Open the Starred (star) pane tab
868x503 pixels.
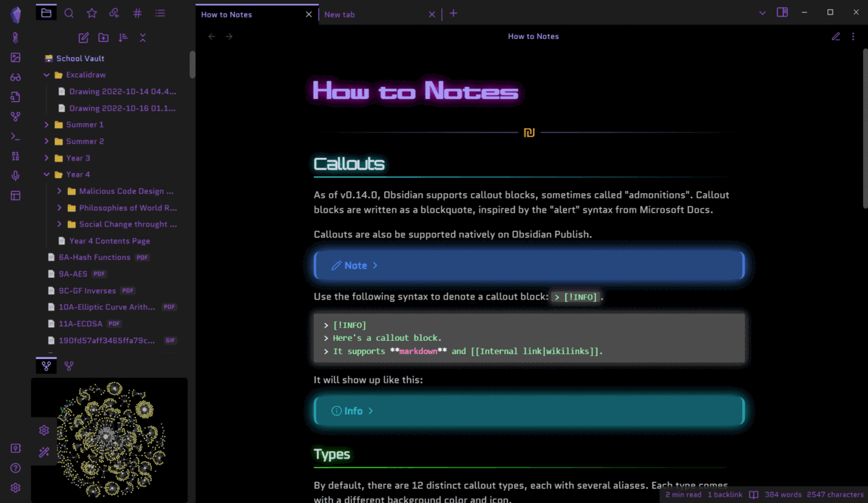coord(92,13)
